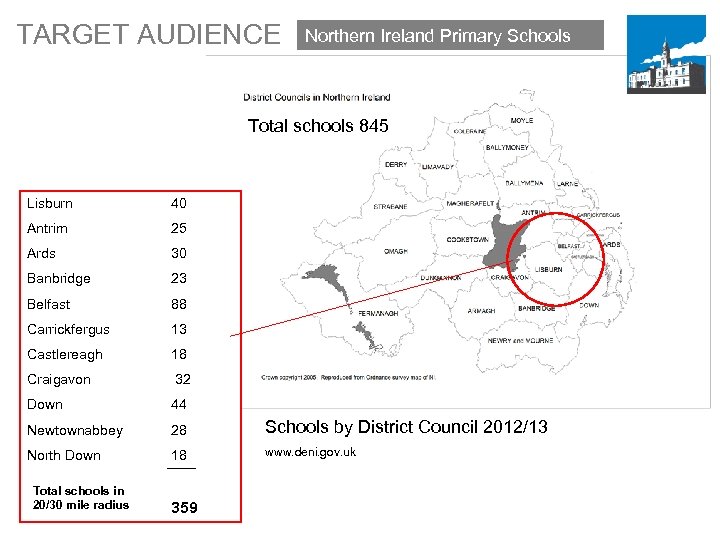Viewport: 720px width, 540px height.
Task: Click the STRABANE label on the map
Action: pos(390,207)
